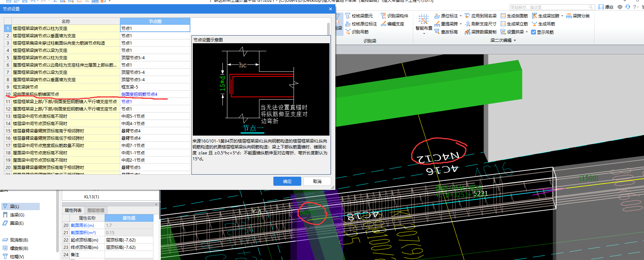Screen dimensions: 644x260
Task: Click the 生成侧面筋 tool
Action: 514,16
